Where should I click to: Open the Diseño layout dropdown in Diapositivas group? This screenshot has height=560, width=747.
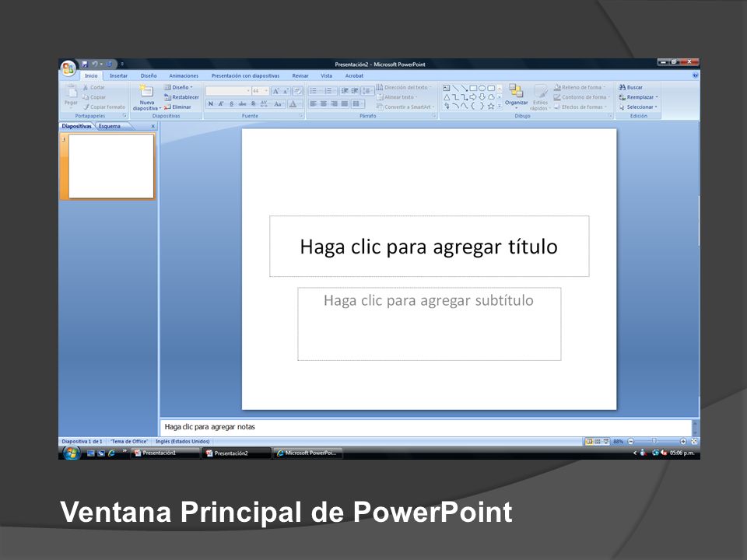(178, 88)
